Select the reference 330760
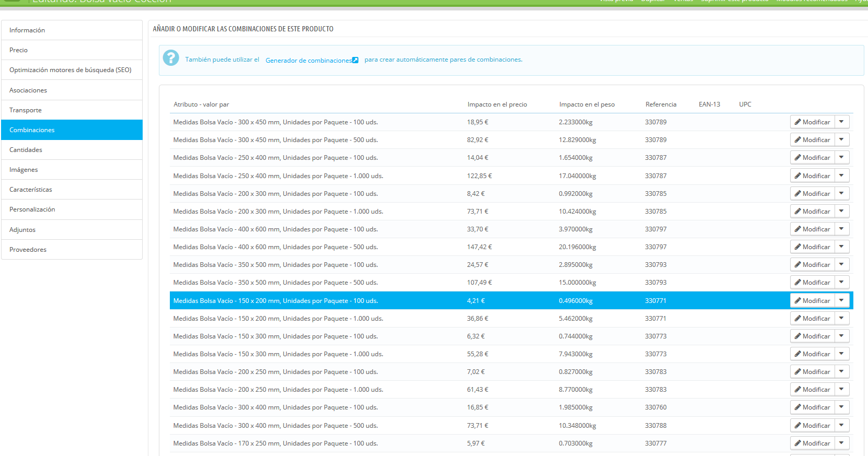Image resolution: width=868 pixels, height=456 pixels. pos(656,407)
